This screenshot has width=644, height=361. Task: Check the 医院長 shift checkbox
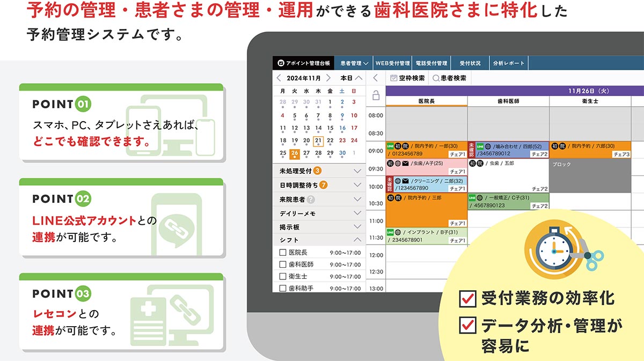pos(283,253)
